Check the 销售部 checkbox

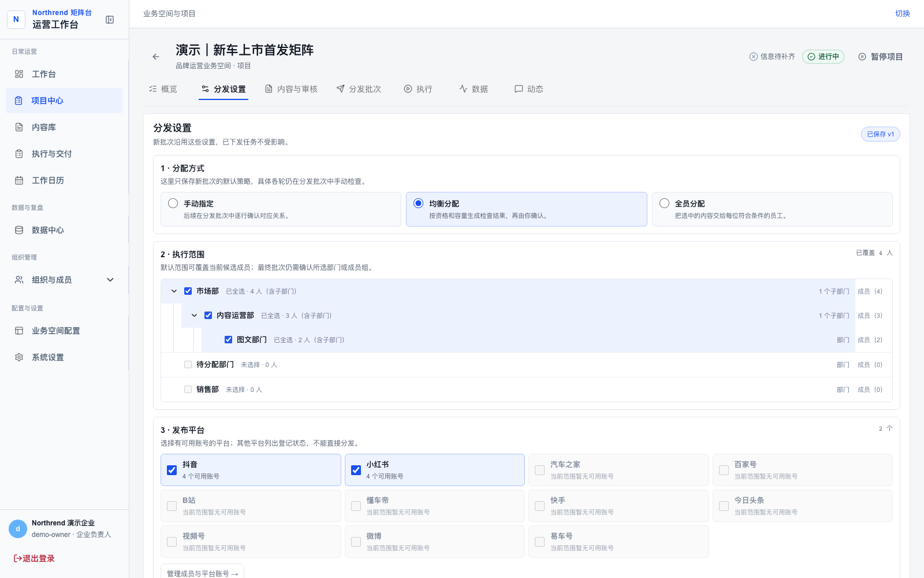pos(188,390)
